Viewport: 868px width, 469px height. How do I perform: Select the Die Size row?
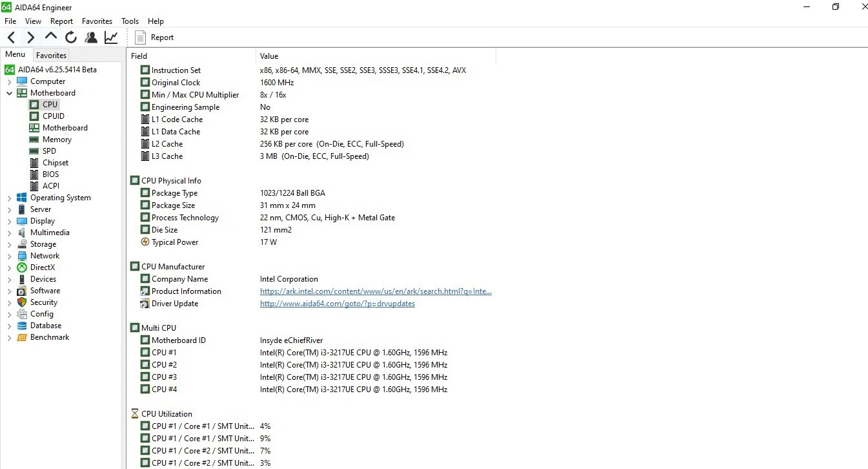coord(312,230)
